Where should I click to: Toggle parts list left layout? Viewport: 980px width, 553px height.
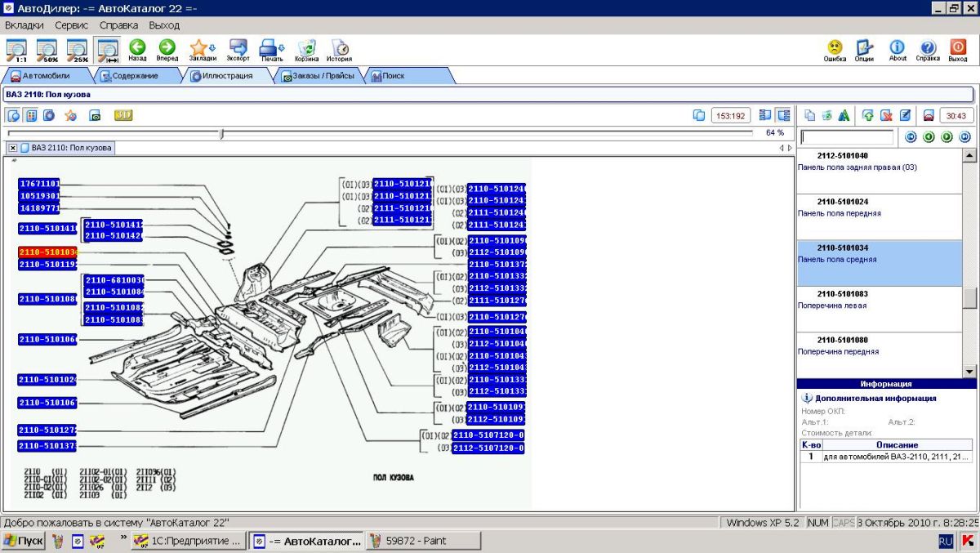pos(765,115)
